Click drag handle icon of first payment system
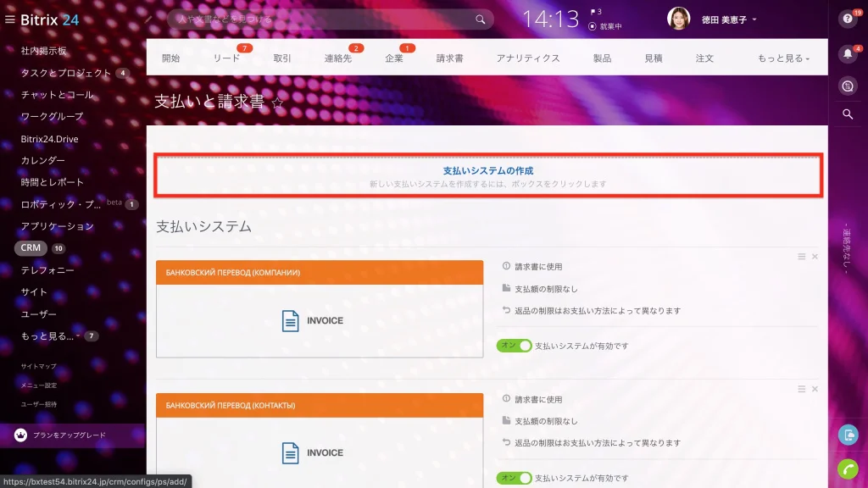The height and width of the screenshot is (488, 868). tap(801, 257)
